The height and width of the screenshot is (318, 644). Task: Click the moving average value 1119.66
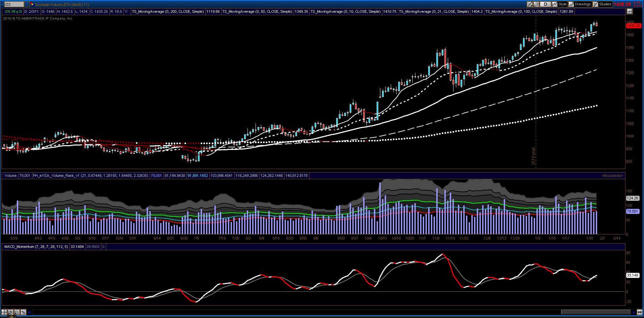[x=213, y=11]
